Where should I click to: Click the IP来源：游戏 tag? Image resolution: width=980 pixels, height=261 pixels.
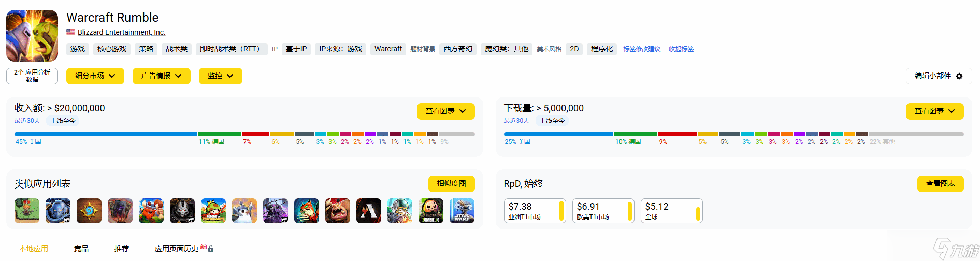(340, 49)
